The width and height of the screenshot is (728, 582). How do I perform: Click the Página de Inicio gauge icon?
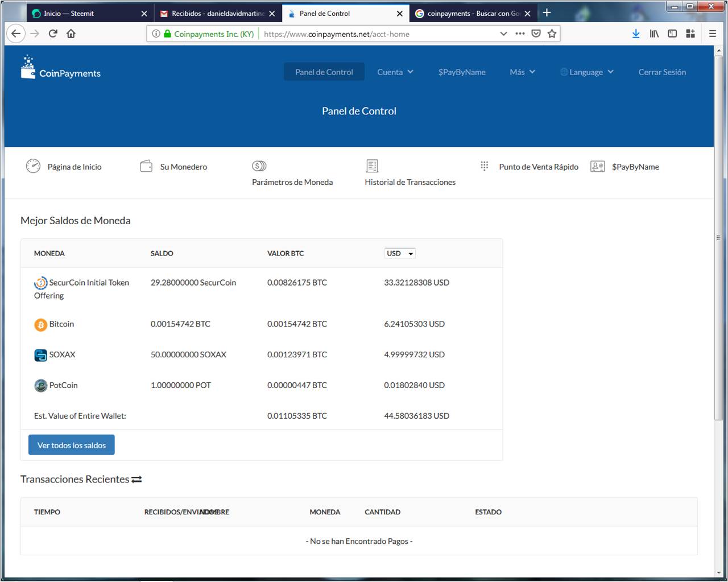33,166
